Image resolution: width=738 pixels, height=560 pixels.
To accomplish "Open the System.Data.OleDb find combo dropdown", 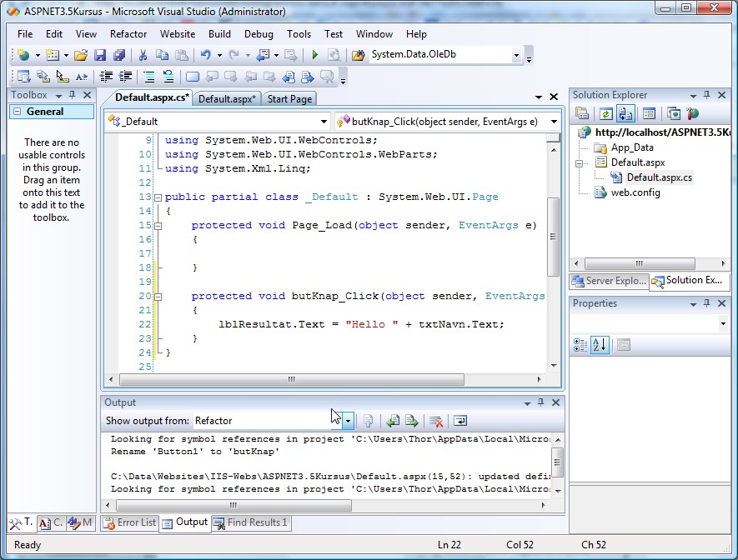I will pyautogui.click(x=516, y=55).
